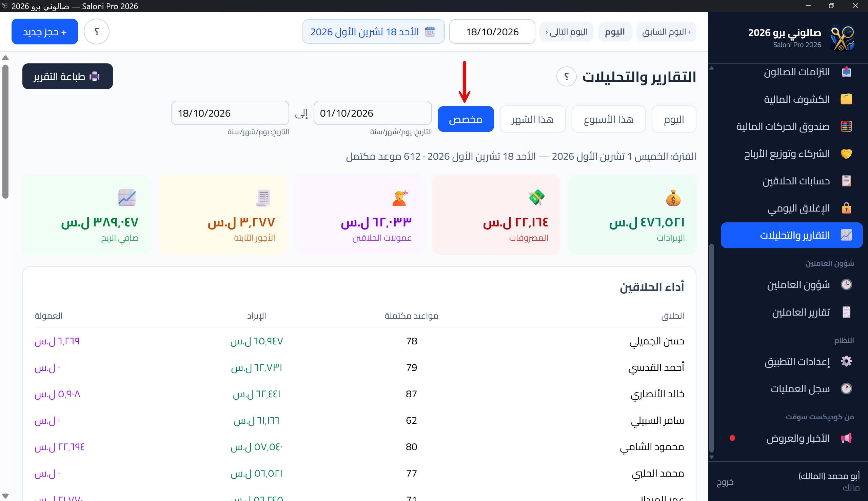The image size is (868, 501).
Task: Open الإغلاق اليومي lock icon
Action: (x=846, y=208)
